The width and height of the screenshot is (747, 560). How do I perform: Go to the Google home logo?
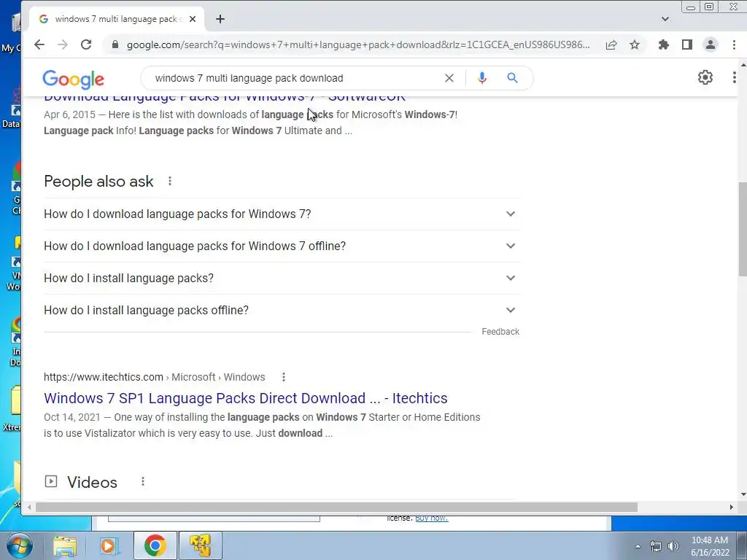click(x=74, y=79)
